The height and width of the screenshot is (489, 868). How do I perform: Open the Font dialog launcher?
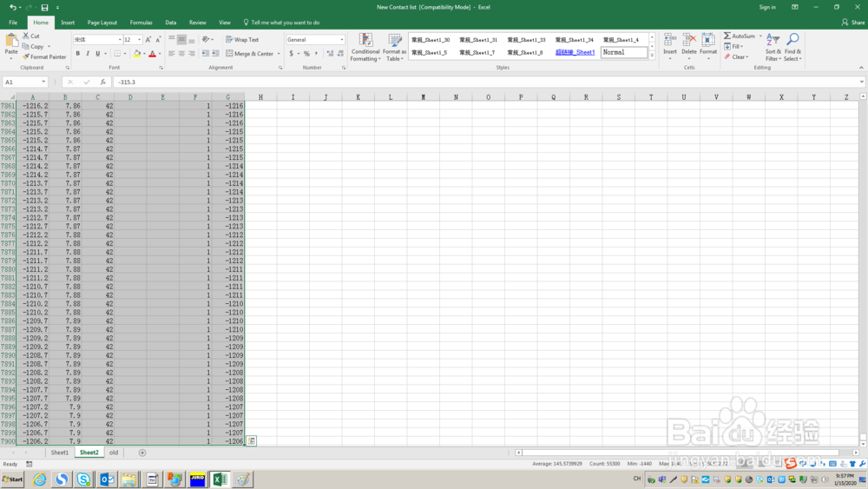point(161,68)
